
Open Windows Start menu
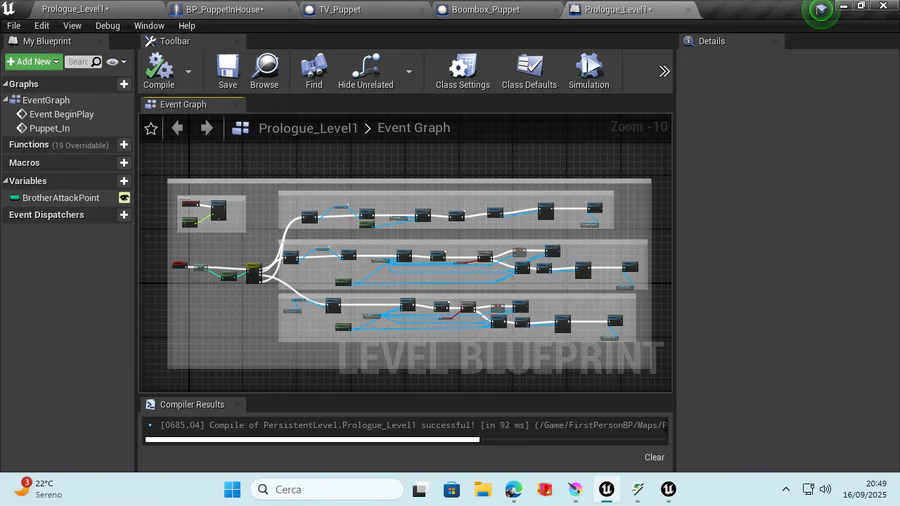pyautogui.click(x=232, y=489)
